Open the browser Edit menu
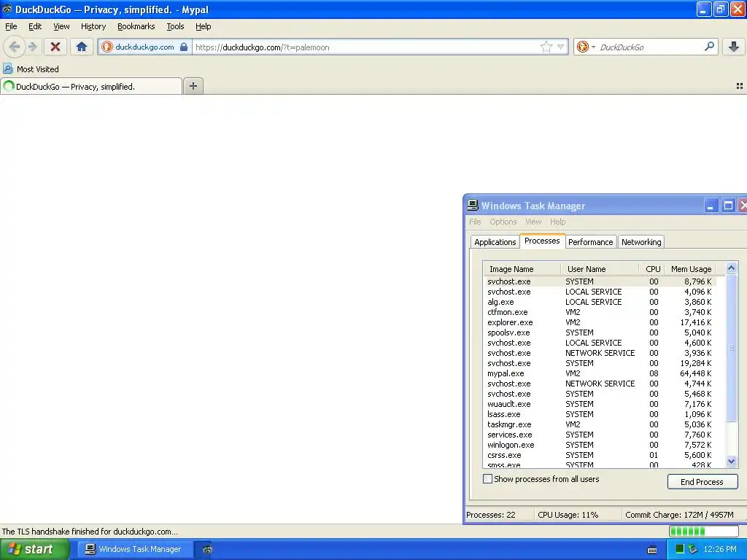Viewport: 747px width, 560px height. coord(35,27)
